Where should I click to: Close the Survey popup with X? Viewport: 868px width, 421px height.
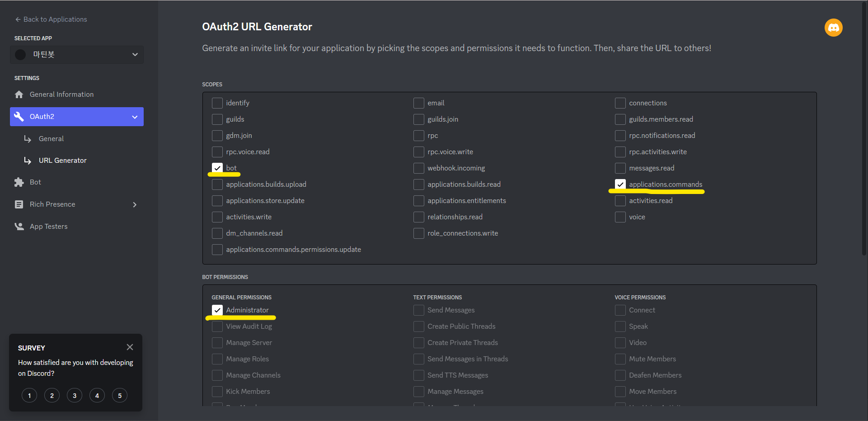click(130, 347)
